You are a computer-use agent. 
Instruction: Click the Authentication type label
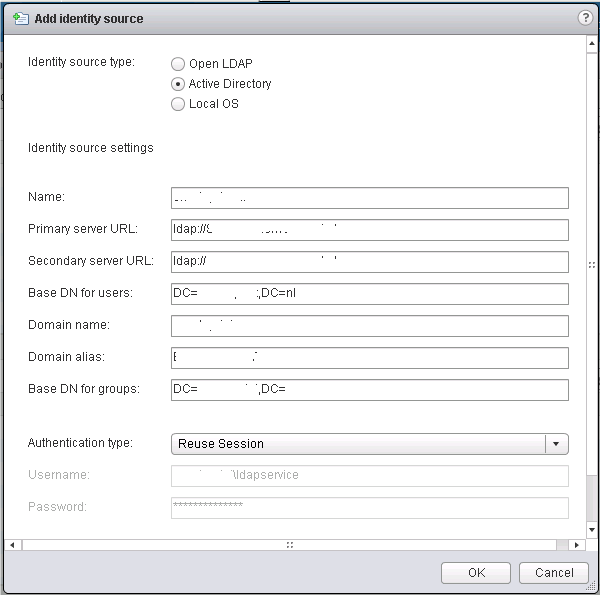(x=80, y=443)
